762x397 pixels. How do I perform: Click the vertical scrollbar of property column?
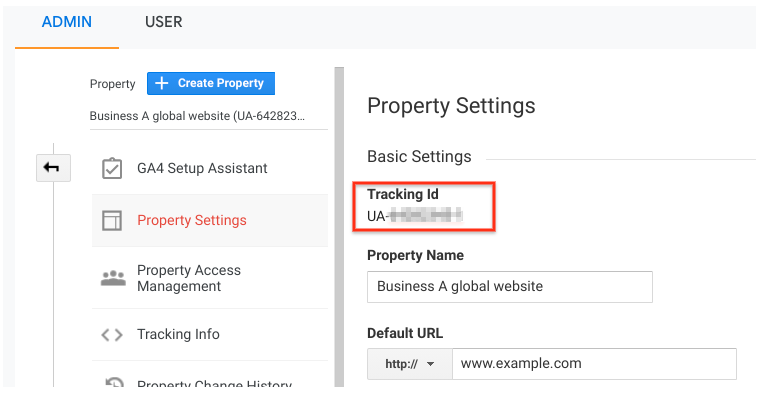pyautogui.click(x=339, y=227)
